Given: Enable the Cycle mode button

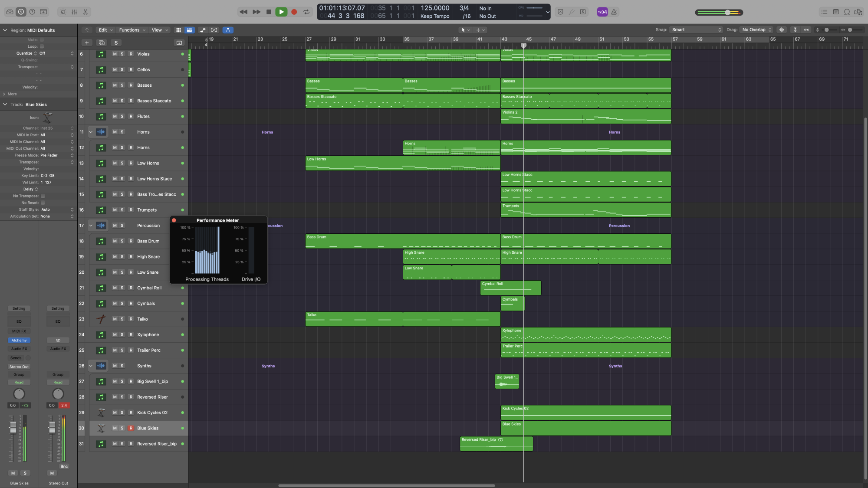Looking at the screenshot, I should [x=306, y=12].
